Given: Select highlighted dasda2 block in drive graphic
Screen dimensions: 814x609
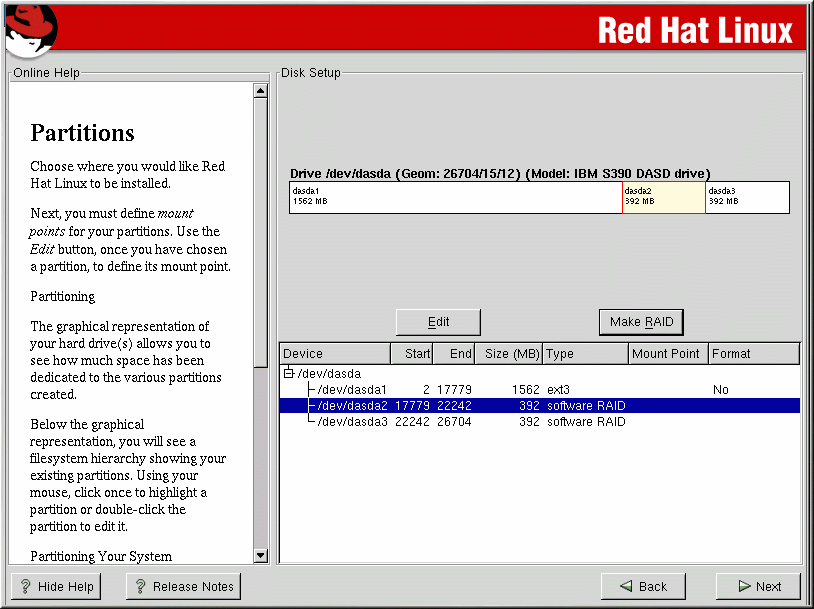Looking at the screenshot, I should coord(663,197).
